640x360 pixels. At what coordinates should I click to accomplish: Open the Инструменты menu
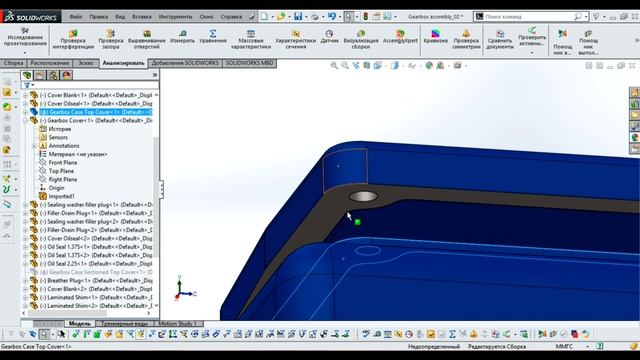(176, 17)
